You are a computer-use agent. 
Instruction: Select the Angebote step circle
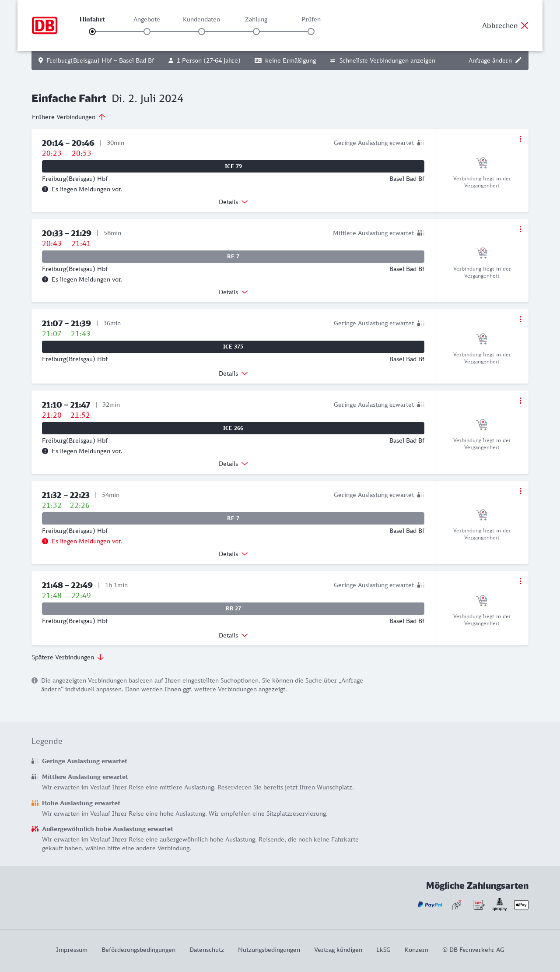pyautogui.click(x=147, y=32)
